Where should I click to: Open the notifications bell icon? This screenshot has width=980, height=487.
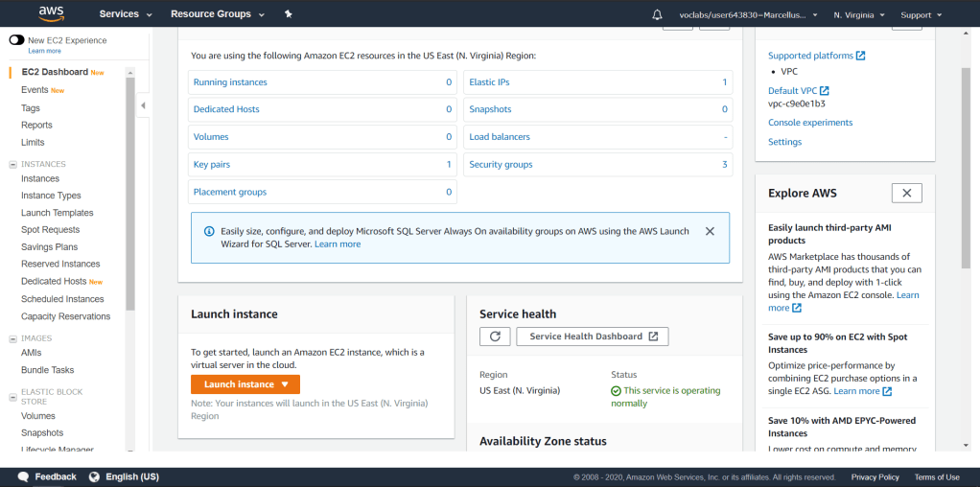pos(657,14)
